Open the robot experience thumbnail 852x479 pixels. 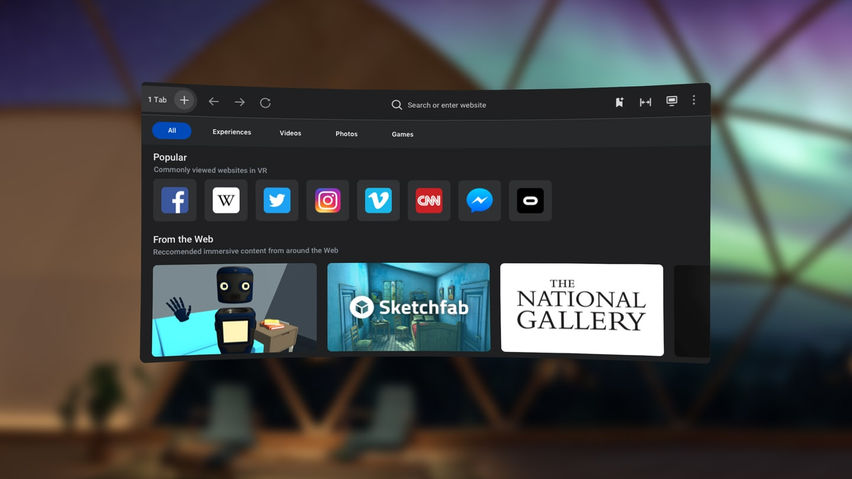(235, 310)
